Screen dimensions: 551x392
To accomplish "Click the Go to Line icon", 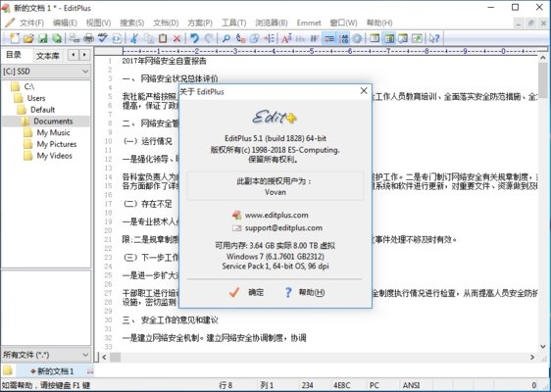I will (x=269, y=38).
